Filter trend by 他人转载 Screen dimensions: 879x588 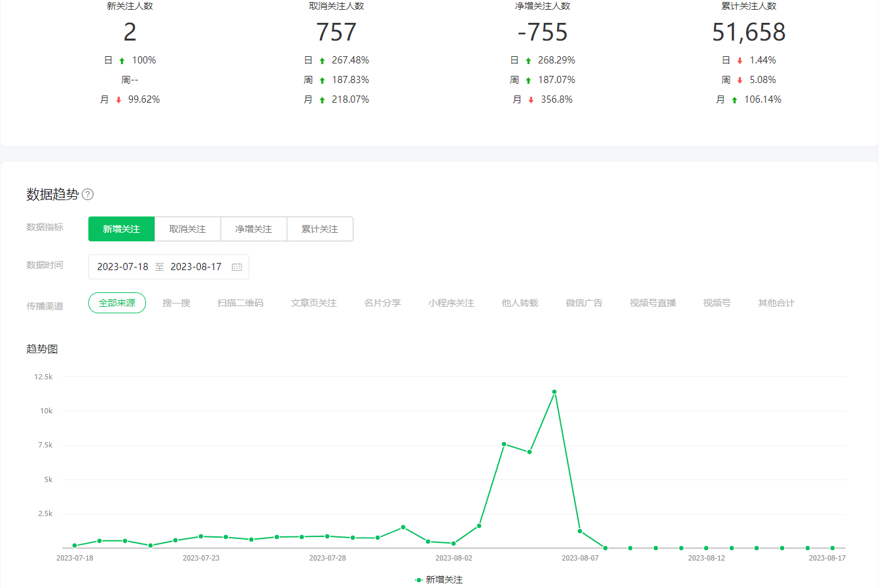coord(520,303)
